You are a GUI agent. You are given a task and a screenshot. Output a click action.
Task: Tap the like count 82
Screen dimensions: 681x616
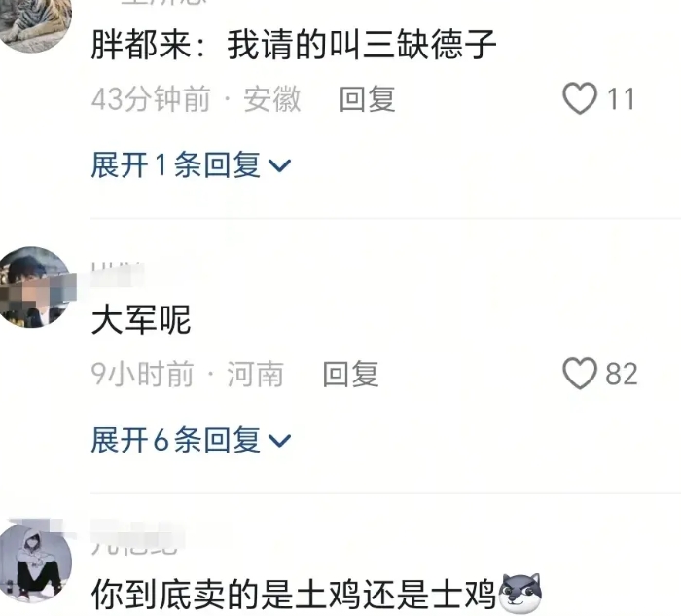[622, 374]
